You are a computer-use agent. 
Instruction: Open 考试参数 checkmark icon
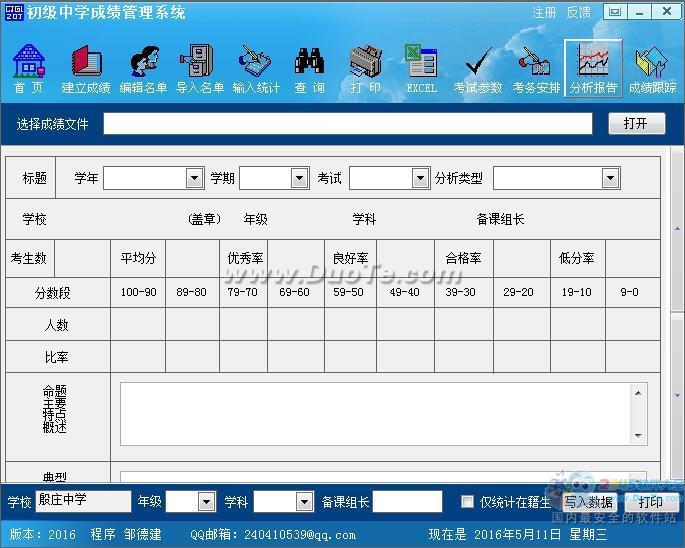[x=478, y=69]
